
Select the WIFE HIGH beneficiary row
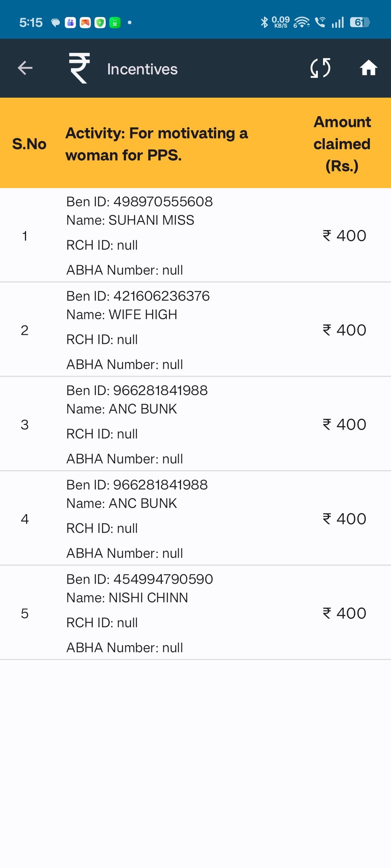(x=195, y=330)
